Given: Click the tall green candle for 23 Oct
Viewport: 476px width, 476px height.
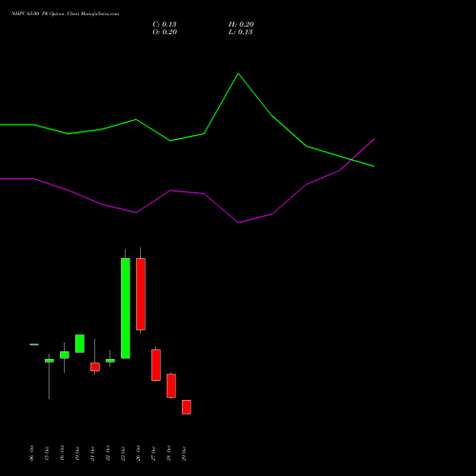Looking at the screenshot, I should (x=126, y=308).
